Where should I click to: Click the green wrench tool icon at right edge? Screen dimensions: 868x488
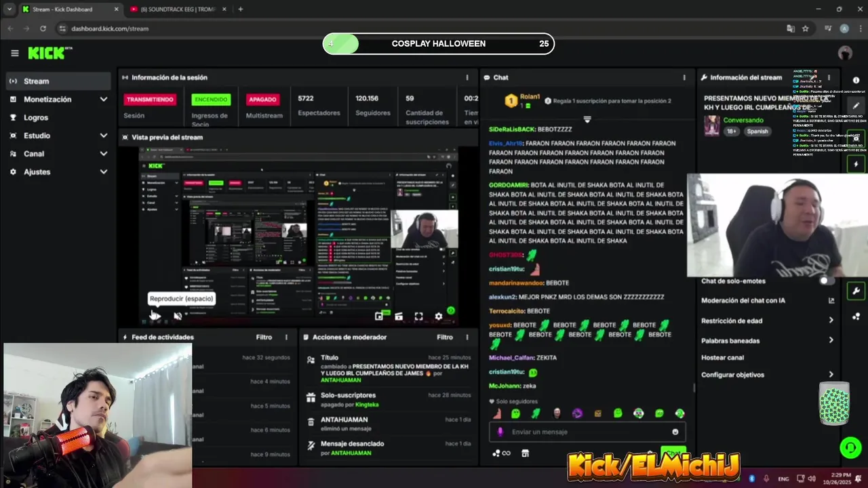[x=856, y=291]
